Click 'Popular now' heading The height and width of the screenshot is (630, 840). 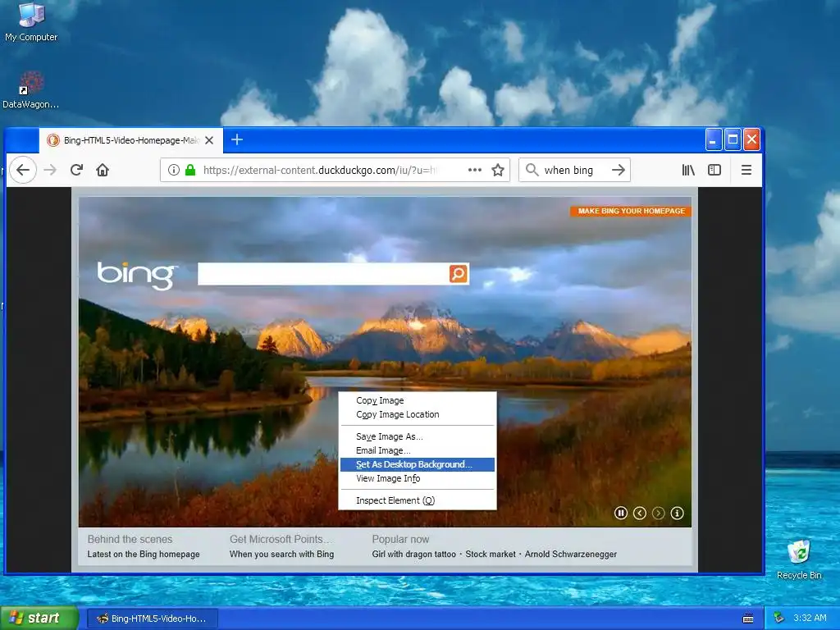click(400, 539)
